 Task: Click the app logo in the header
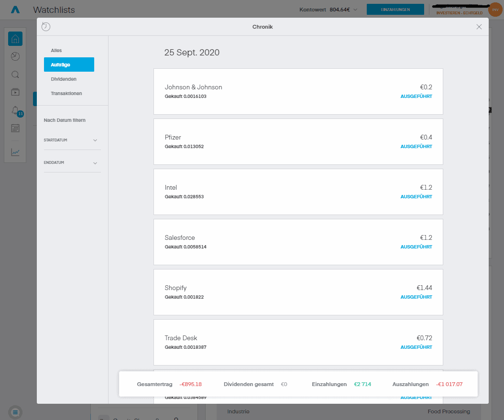pyautogui.click(x=15, y=10)
